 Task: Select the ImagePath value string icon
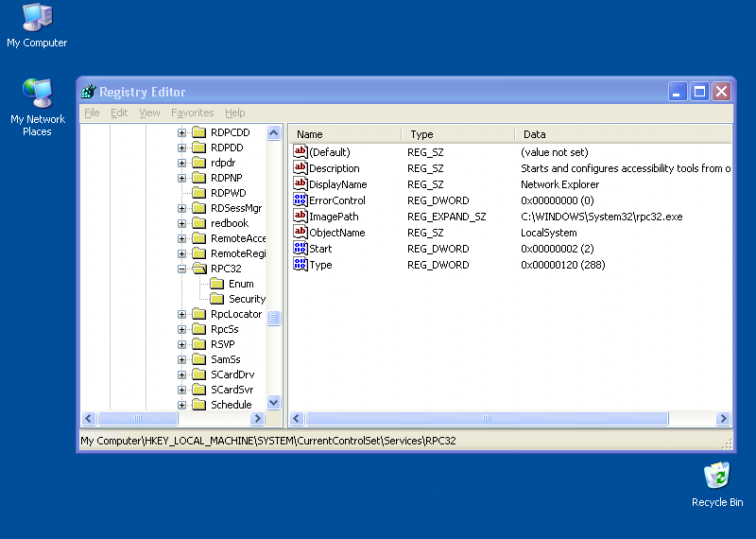tap(300, 217)
